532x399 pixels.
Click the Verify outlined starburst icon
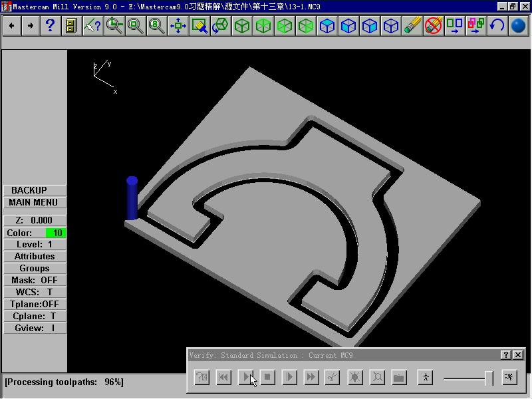(x=377, y=377)
